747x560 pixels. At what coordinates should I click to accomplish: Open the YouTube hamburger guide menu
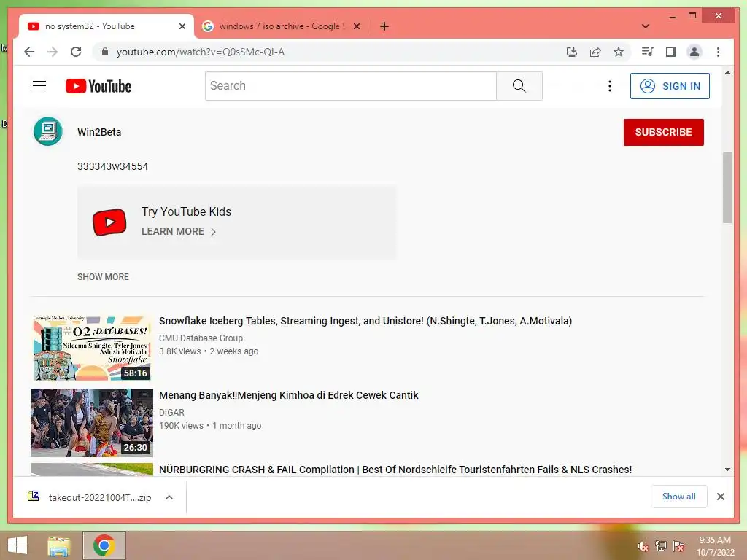[x=39, y=86]
